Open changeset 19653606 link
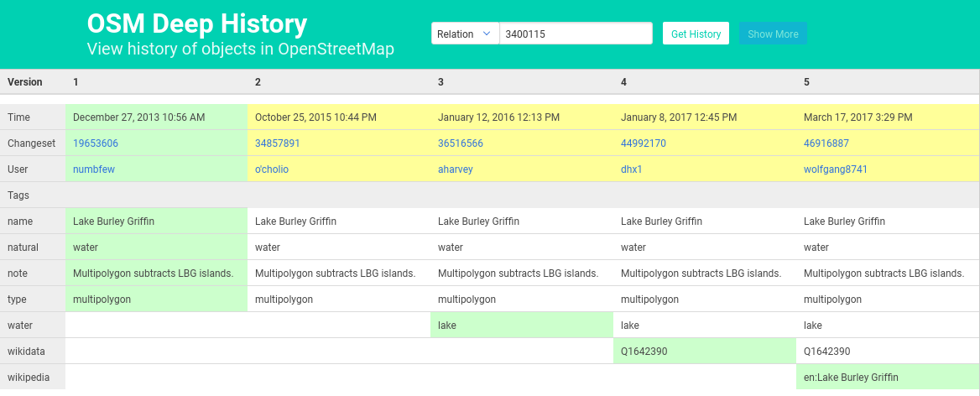Image resolution: width=980 pixels, height=396 pixels. [96, 143]
